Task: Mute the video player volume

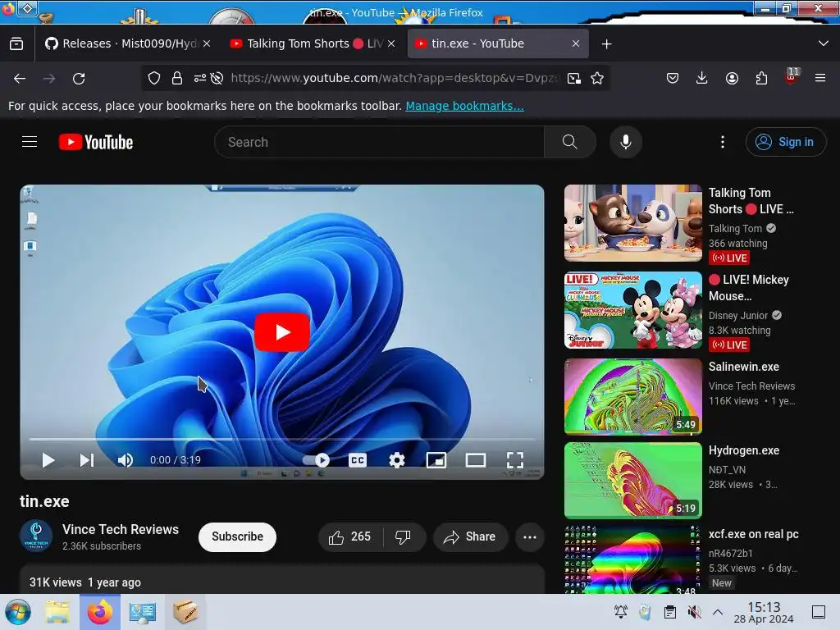Action: tap(126, 460)
